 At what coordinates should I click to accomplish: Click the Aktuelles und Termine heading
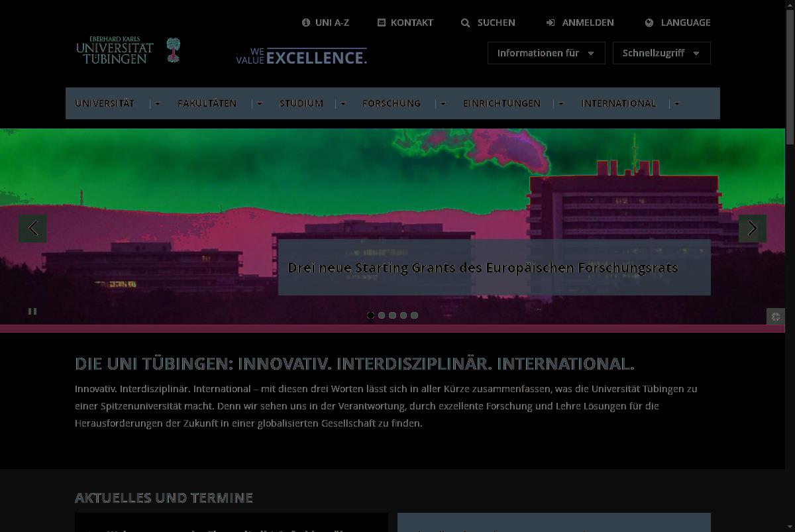tap(164, 498)
